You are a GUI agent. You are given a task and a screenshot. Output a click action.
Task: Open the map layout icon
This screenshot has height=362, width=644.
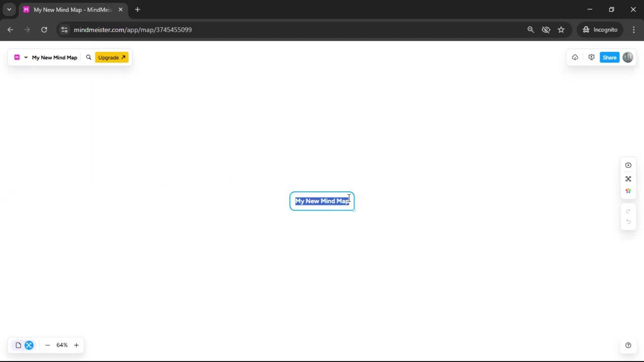point(628,179)
